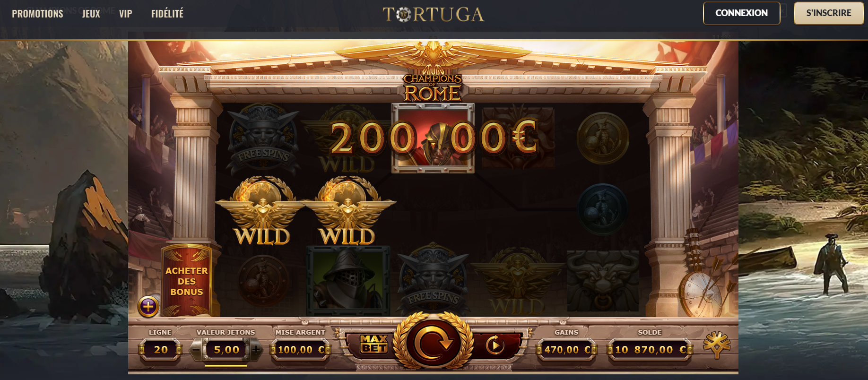This screenshot has height=380, width=868.
Task: Select the MAX BET button
Action: point(374,344)
